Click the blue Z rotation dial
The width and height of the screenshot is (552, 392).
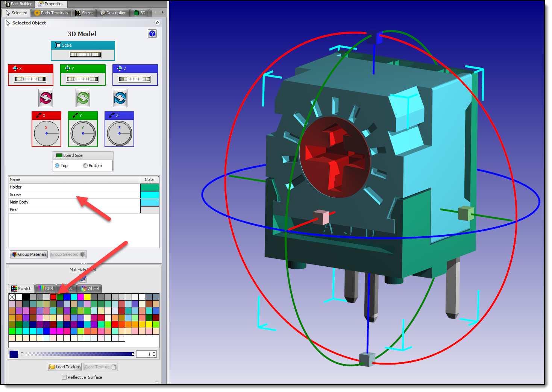tap(120, 133)
